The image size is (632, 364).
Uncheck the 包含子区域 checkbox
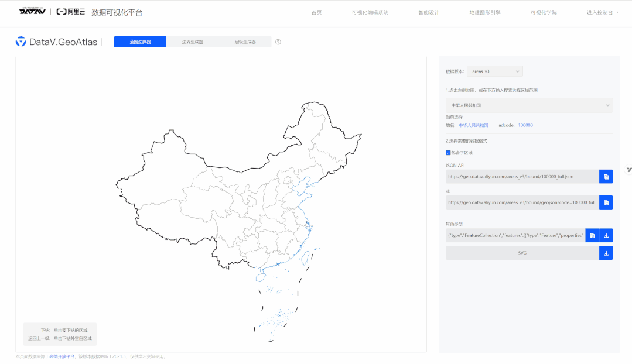click(449, 153)
